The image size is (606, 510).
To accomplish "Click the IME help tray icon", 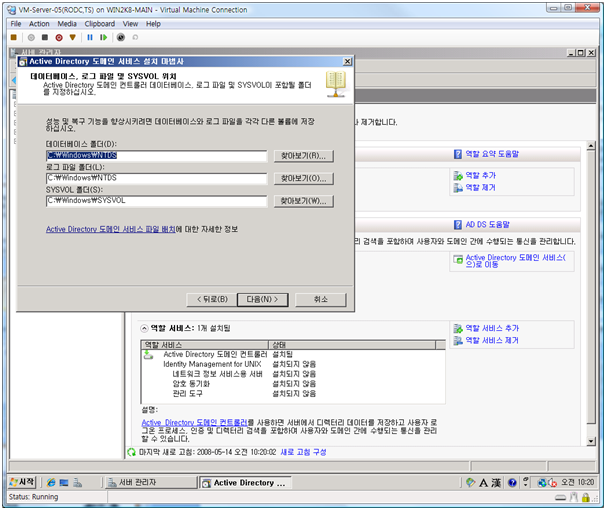I will click(x=512, y=483).
